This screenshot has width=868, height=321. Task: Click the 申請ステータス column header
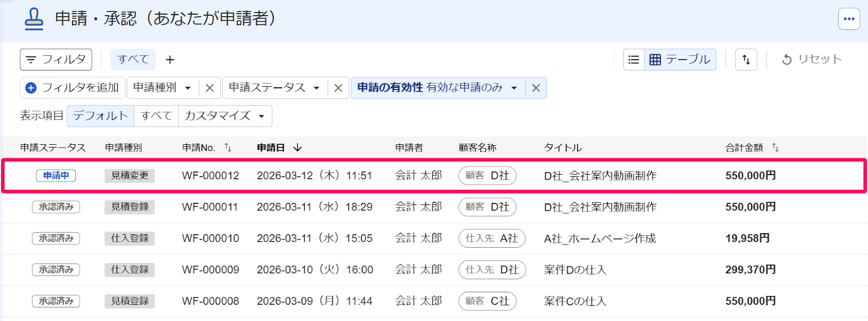pos(53,147)
